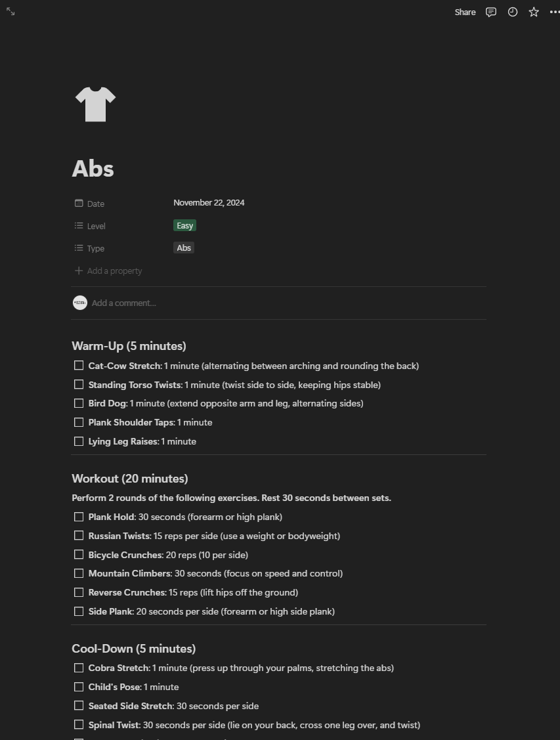
Task: Click the Share button
Action: (465, 12)
